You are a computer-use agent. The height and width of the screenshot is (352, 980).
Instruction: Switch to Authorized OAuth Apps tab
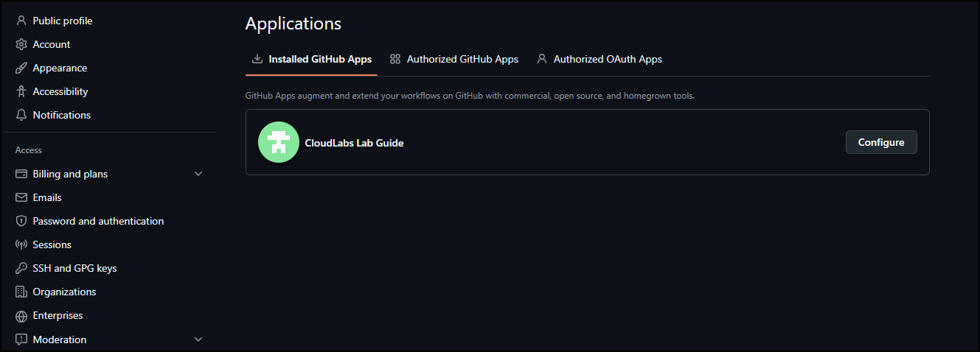pyautogui.click(x=600, y=59)
